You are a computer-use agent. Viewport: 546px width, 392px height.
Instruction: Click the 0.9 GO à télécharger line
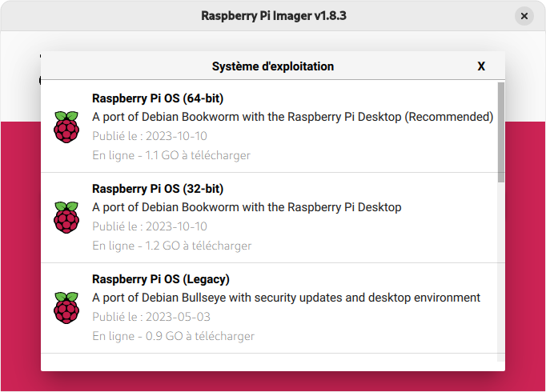click(173, 336)
